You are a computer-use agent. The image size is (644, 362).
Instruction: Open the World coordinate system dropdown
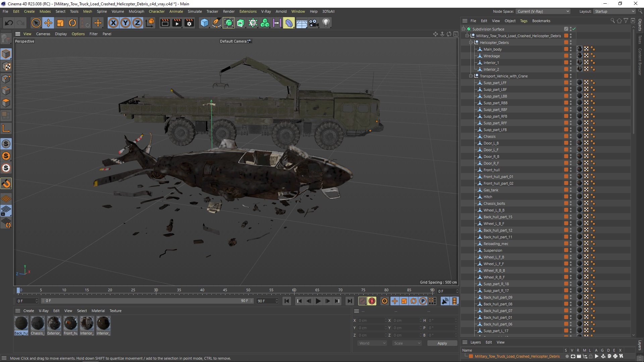(x=372, y=343)
